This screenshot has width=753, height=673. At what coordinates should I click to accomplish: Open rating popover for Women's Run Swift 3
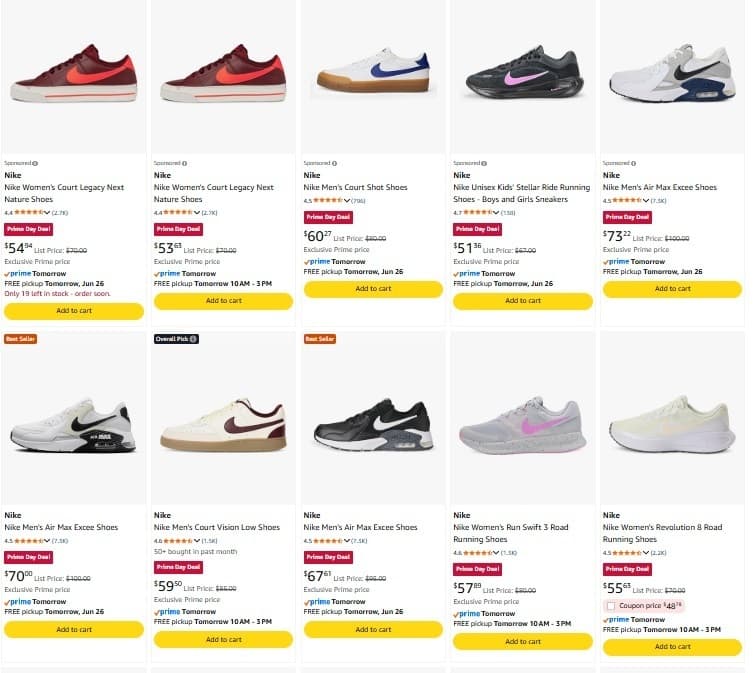click(496, 552)
